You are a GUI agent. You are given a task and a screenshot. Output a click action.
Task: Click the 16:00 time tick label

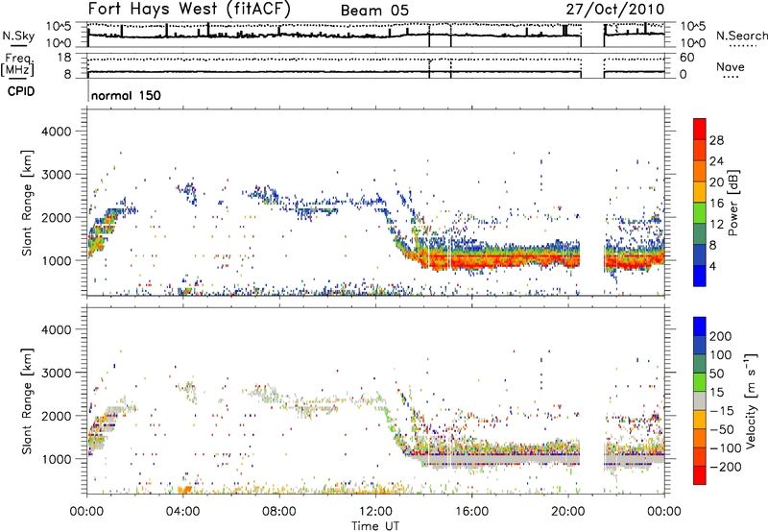(x=471, y=512)
